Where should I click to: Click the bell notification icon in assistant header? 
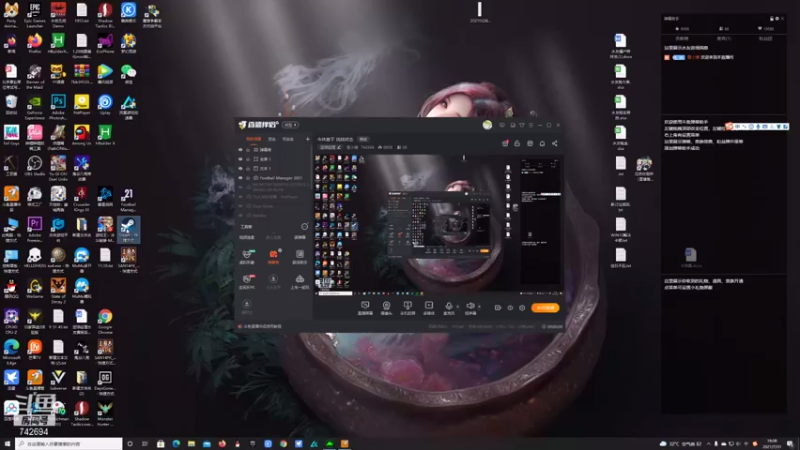(x=542, y=143)
